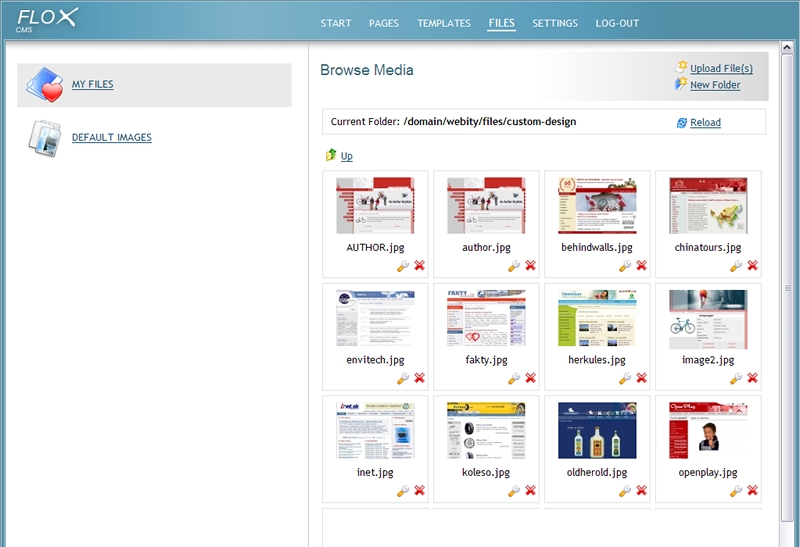Viewport: 800px width, 547px height.
Task: Open the DEFAULT IMAGES link
Action: coord(112,137)
